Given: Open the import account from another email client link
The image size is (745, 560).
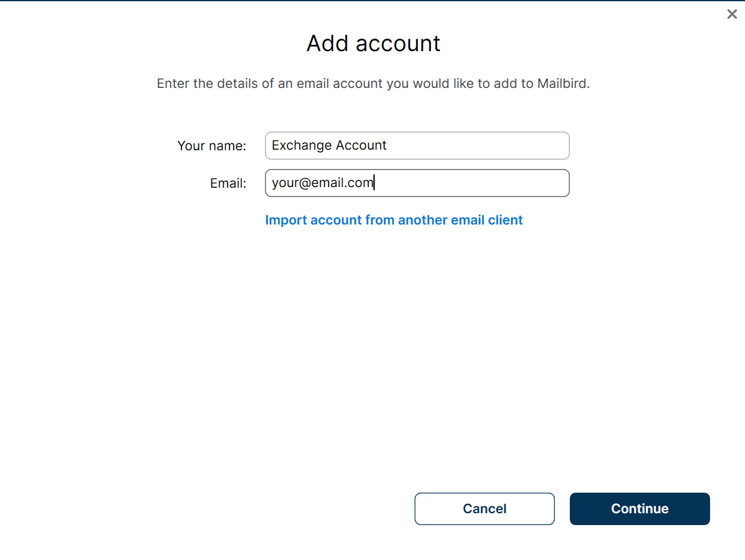Looking at the screenshot, I should [x=394, y=220].
